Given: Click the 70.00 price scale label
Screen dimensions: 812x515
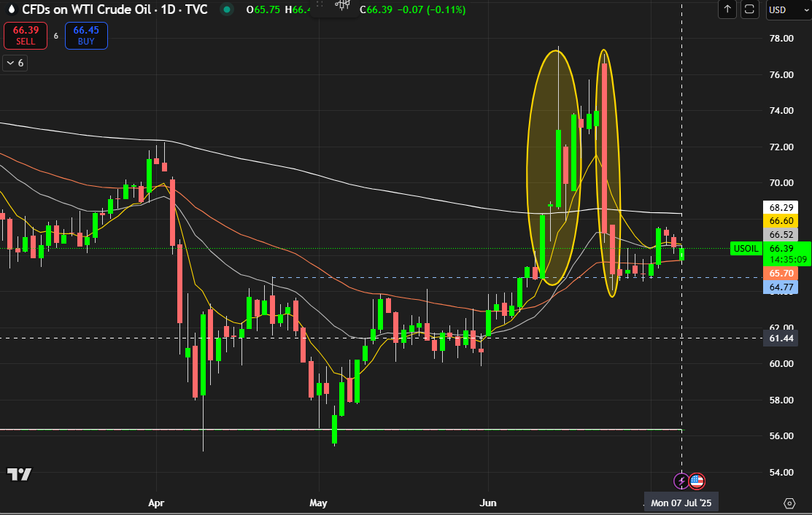Looking at the screenshot, I should [x=781, y=182].
